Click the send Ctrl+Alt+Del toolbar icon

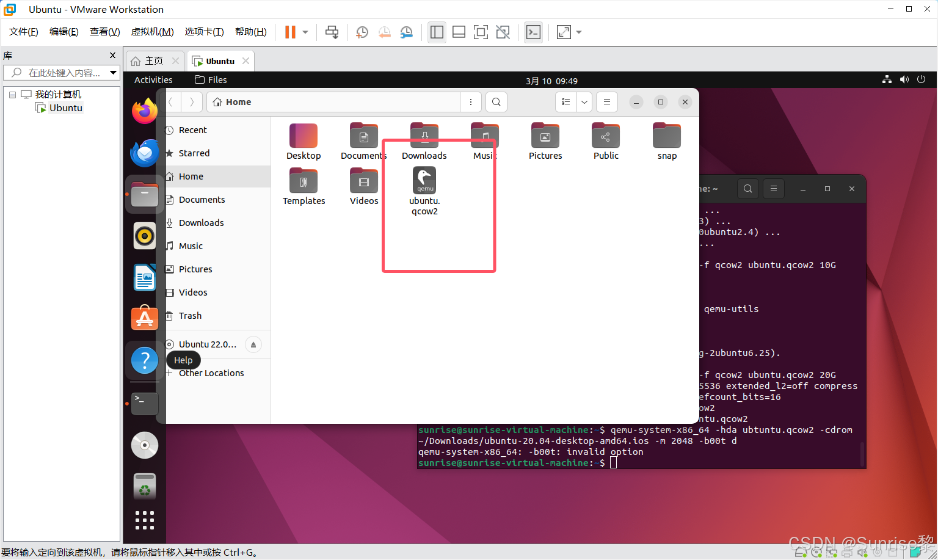coord(332,32)
